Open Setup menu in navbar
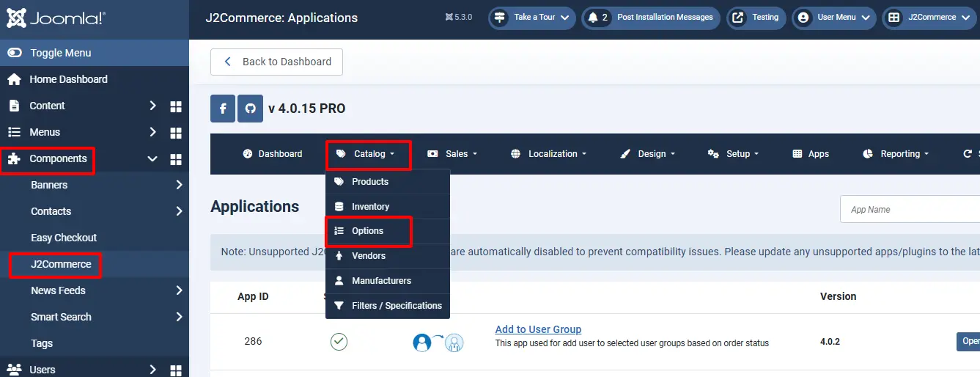Screen dimensions: 980x377 pos(733,154)
